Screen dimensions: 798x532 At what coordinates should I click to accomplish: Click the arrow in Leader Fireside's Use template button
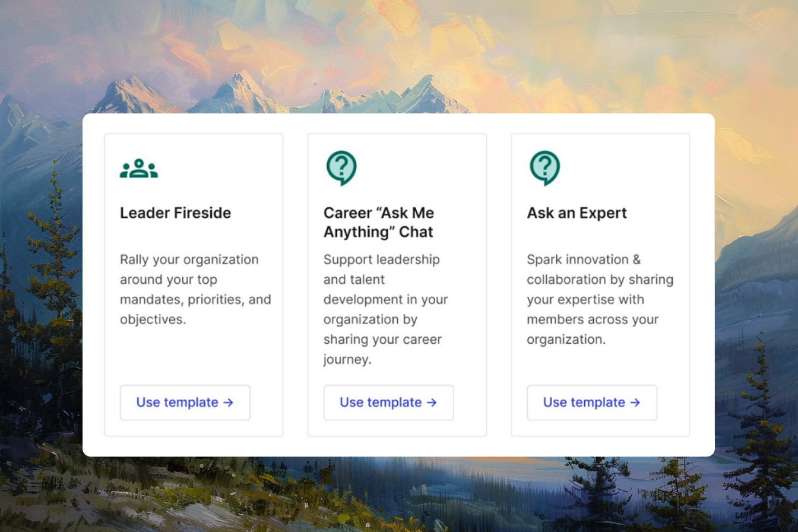[x=228, y=403]
